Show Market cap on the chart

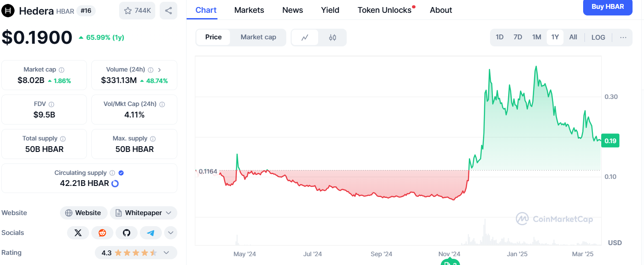[258, 37]
